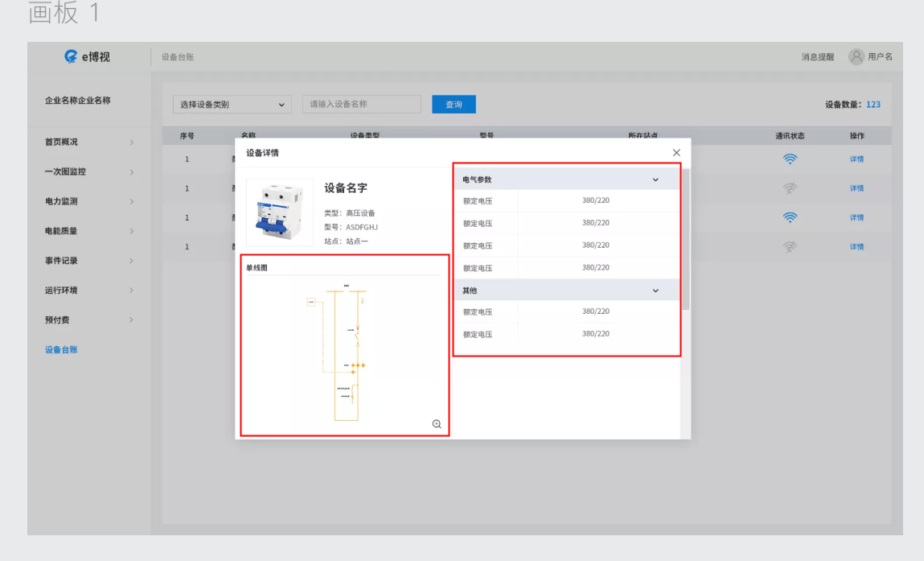Viewport: 924px width, 561px height.
Task: Select 设备台账 in sidebar
Action: [62, 349]
